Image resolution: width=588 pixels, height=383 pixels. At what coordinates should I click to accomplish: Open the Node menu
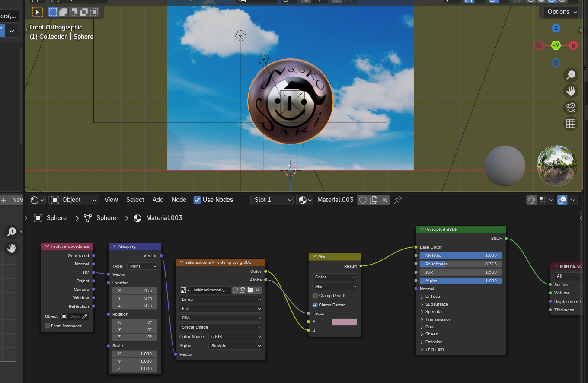coord(179,200)
